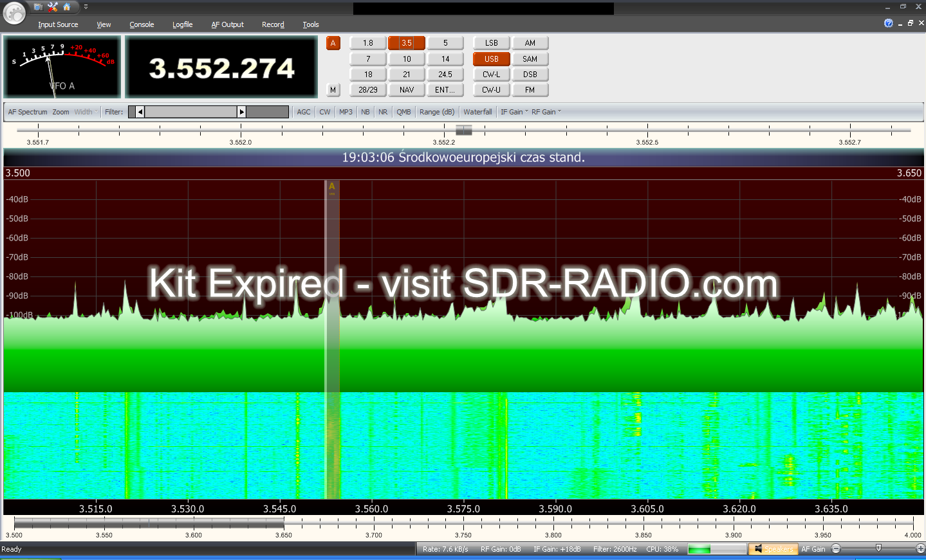
Task: Click the AF Gain plus icon
Action: click(x=920, y=549)
